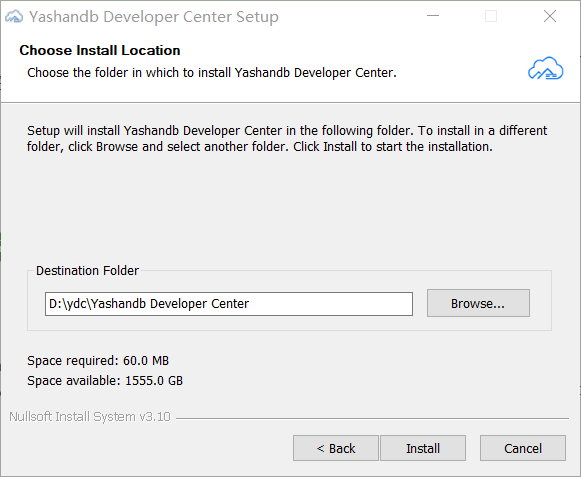Click the setup instructions paragraph text

click(287, 139)
